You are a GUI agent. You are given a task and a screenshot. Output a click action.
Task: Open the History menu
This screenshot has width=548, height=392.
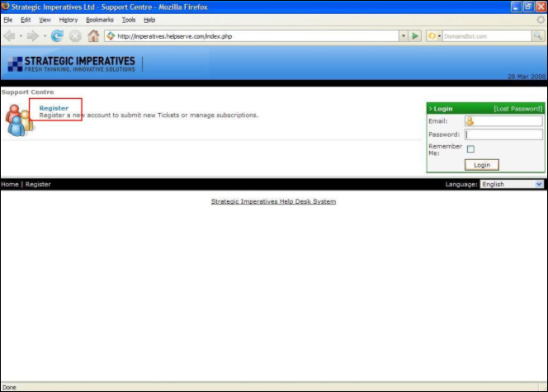click(x=68, y=19)
